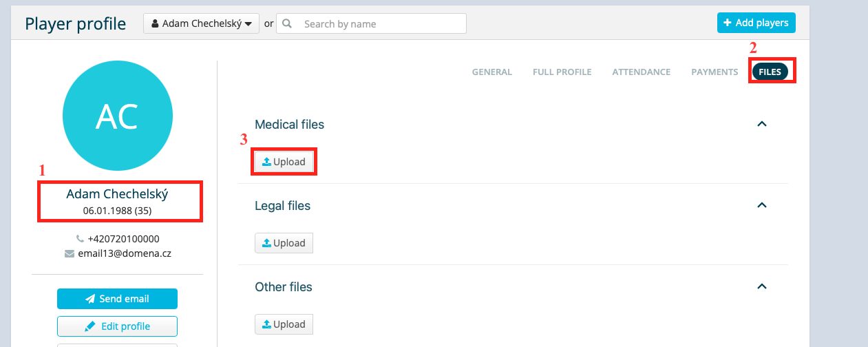868x347 pixels.
Task: Collapse the Other files section
Action: pyautogui.click(x=761, y=286)
